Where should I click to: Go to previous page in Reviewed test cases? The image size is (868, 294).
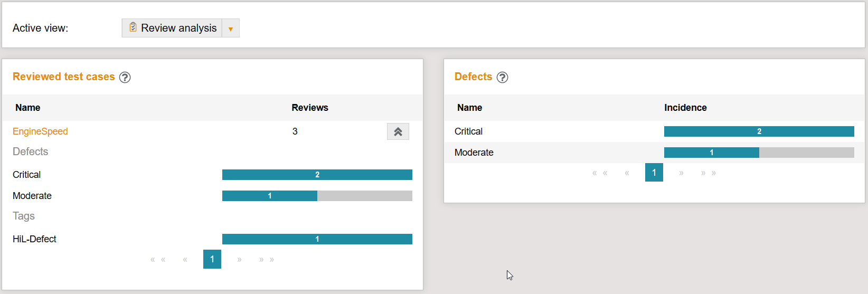click(185, 259)
